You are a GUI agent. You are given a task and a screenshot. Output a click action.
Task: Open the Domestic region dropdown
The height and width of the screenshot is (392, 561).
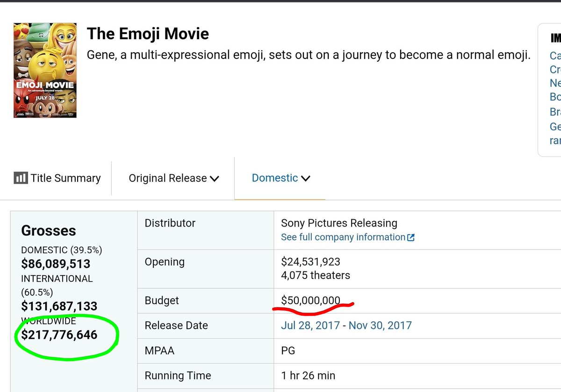[280, 178]
